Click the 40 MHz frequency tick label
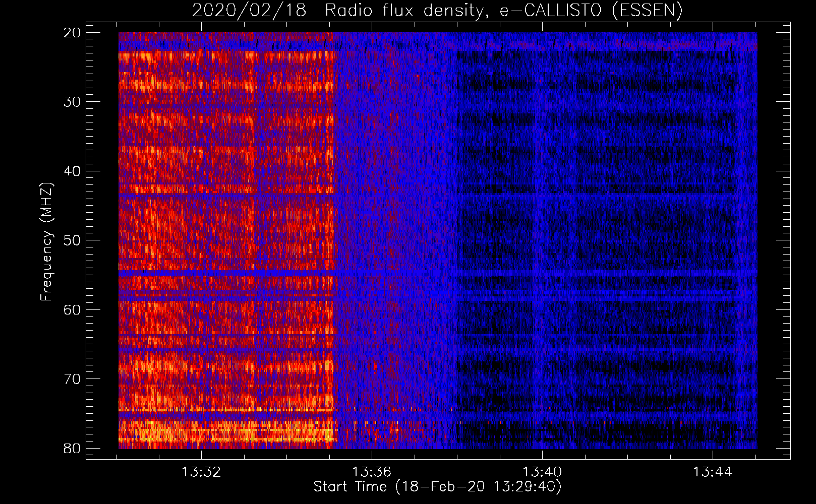Screen dimensions: 816x504 73,171
